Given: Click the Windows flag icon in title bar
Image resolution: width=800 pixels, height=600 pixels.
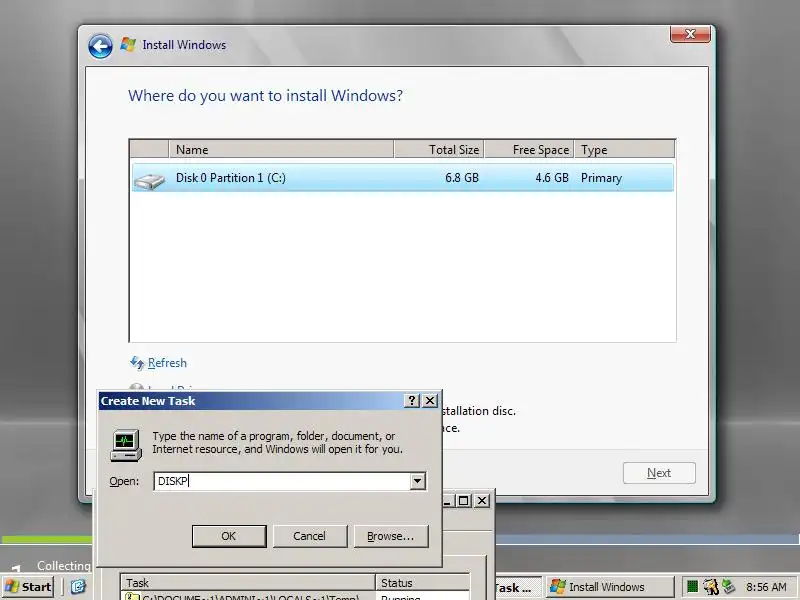Looking at the screenshot, I should [128, 45].
